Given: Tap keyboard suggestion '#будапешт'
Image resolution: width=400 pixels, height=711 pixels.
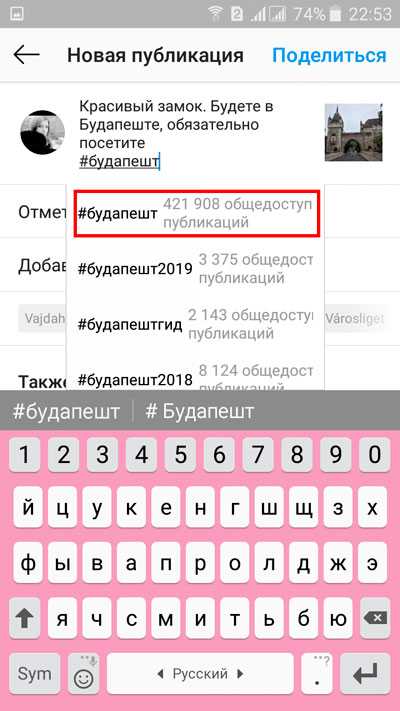Looking at the screenshot, I should tap(66, 411).
